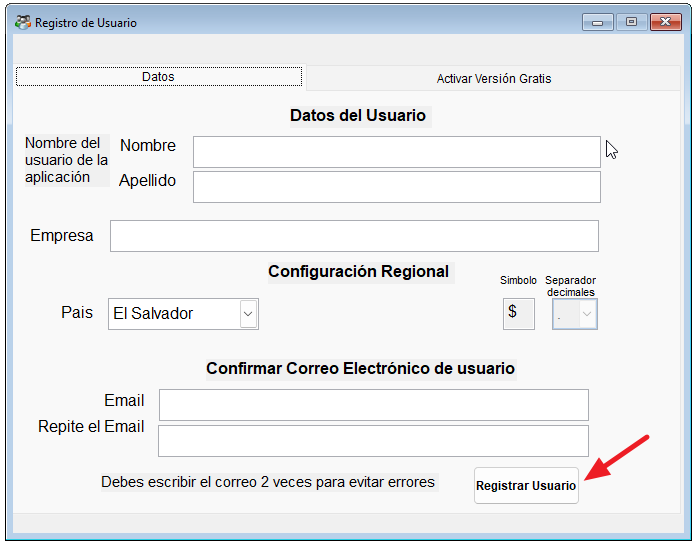Open the Activar Versión Gratis tab
This screenshot has width=698, height=544.
click(493, 78)
